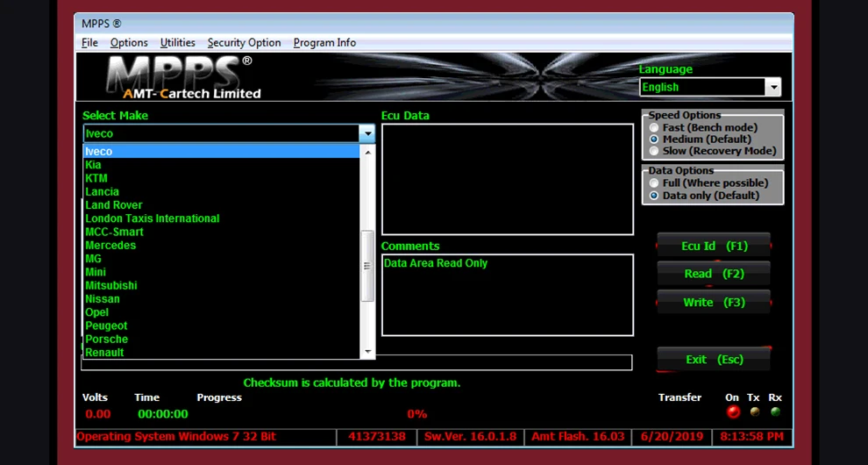Viewport: 868px width, 465px height.
Task: Click the 0.00 Volts reading
Action: tap(98, 414)
